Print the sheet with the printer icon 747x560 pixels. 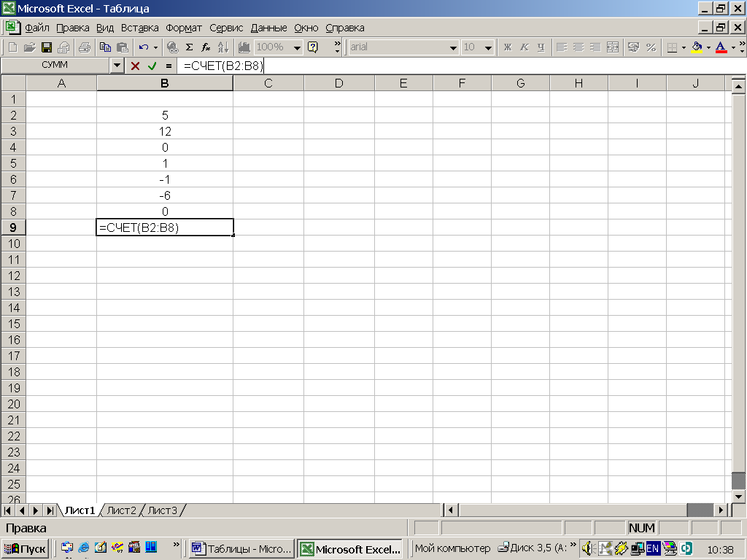click(x=85, y=47)
